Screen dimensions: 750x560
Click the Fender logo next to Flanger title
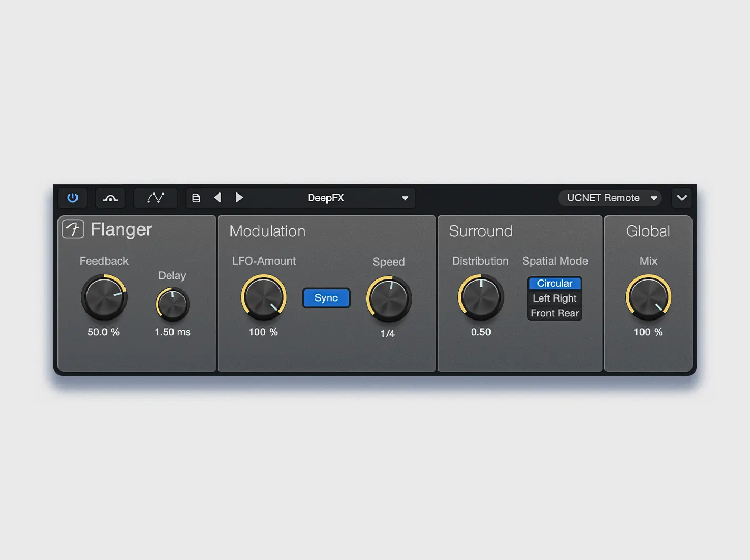pos(73,229)
